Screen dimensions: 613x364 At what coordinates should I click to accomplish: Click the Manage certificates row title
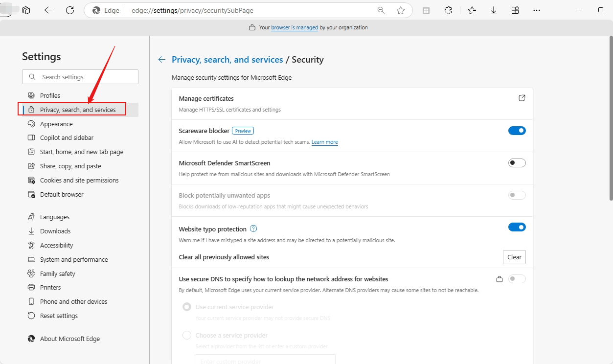click(206, 99)
